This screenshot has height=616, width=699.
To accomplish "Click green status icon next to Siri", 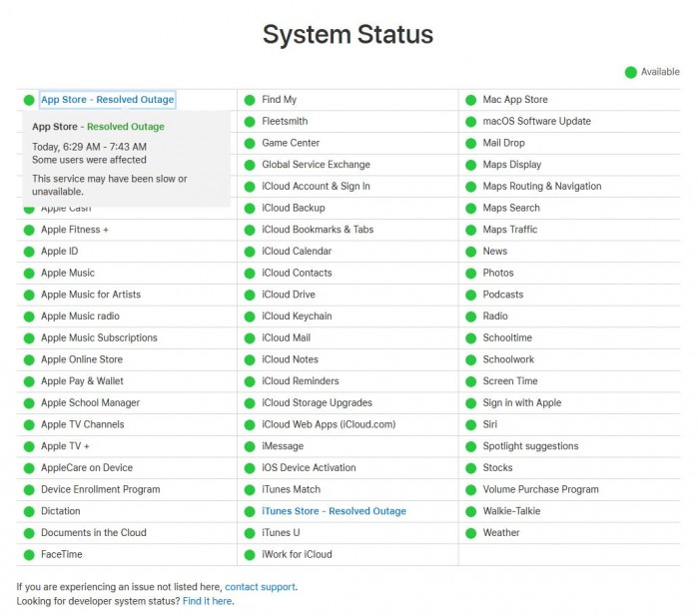I will pyautogui.click(x=470, y=424).
